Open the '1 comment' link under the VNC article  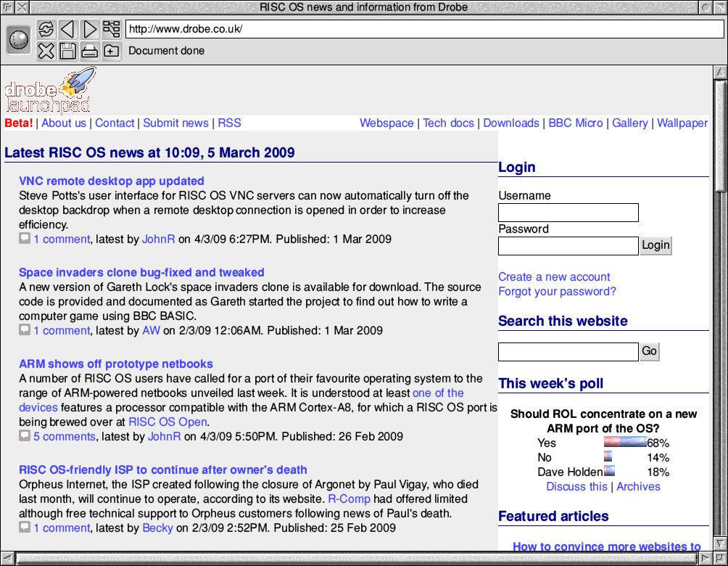62,239
